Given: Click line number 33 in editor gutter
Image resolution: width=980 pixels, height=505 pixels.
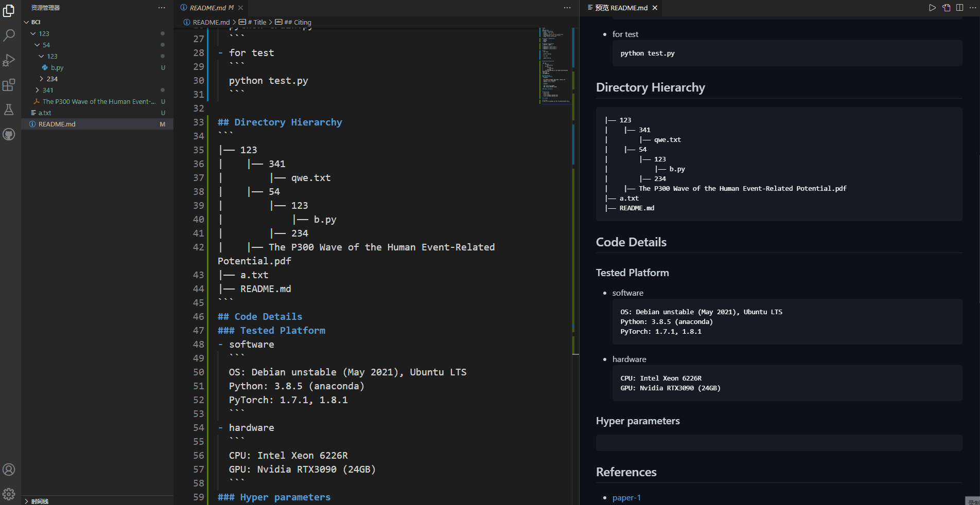Looking at the screenshot, I should (199, 122).
